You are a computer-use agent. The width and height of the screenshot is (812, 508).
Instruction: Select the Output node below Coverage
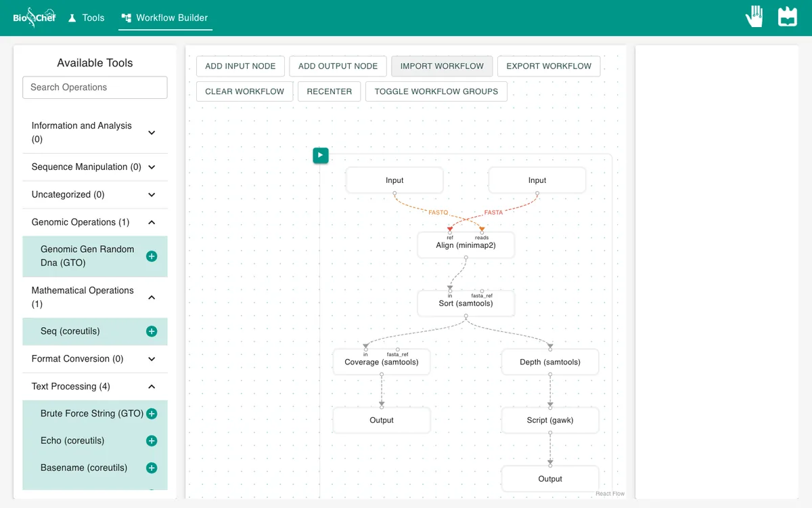tap(382, 420)
